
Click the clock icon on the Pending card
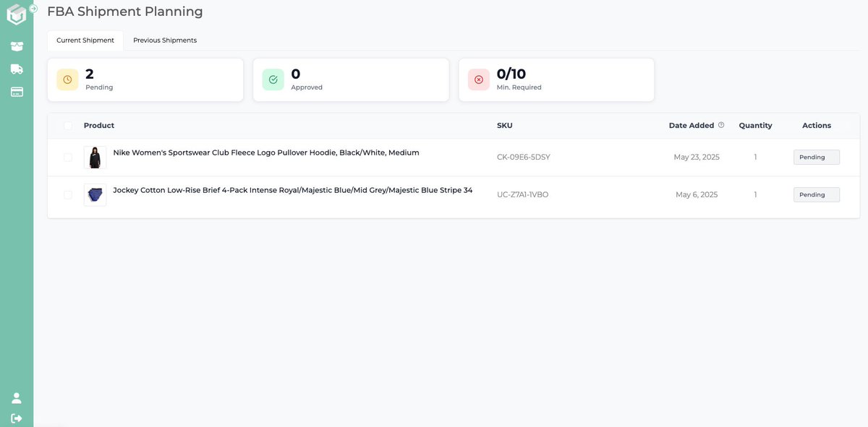coord(67,79)
